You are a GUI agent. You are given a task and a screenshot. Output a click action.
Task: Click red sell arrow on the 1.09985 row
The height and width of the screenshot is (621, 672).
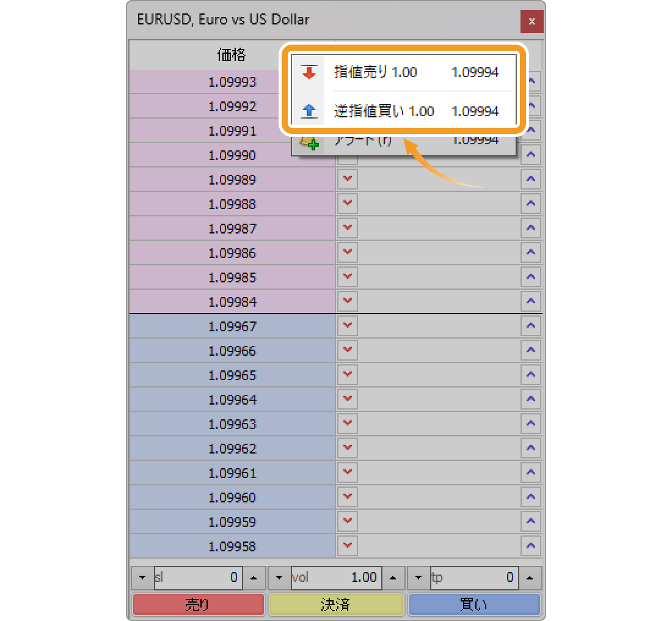point(347,277)
